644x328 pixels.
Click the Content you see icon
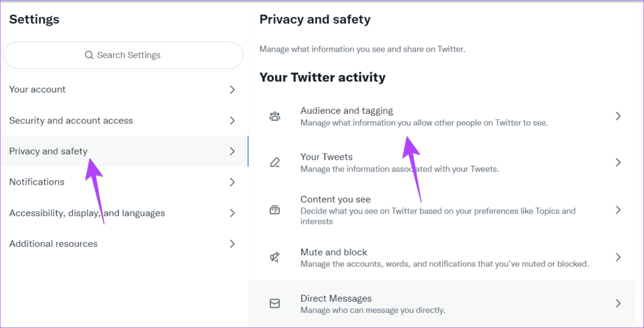(275, 210)
